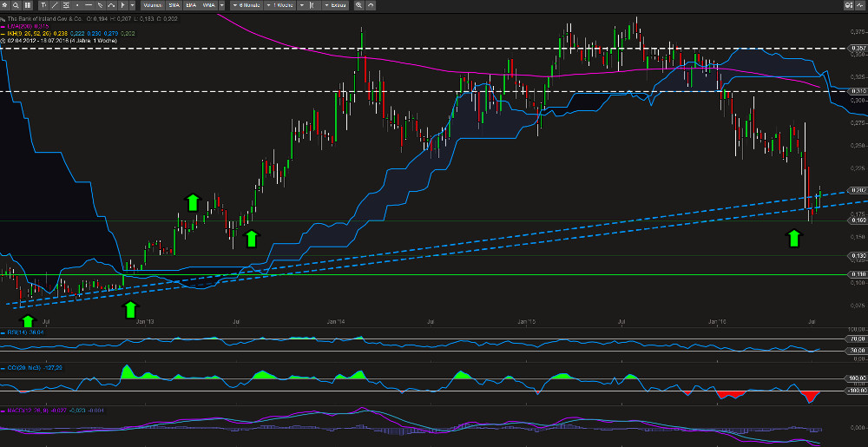Toggle the Volumen indicator button
The height and width of the screenshot is (447, 868).
point(154,5)
